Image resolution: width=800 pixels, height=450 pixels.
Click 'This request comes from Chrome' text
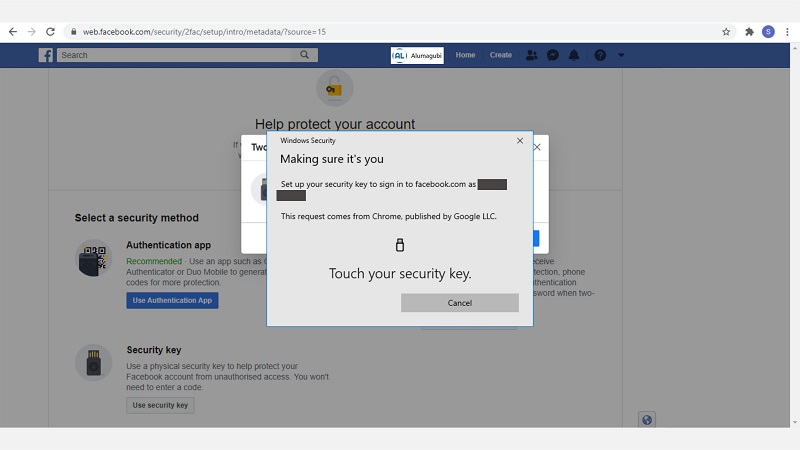(x=389, y=216)
